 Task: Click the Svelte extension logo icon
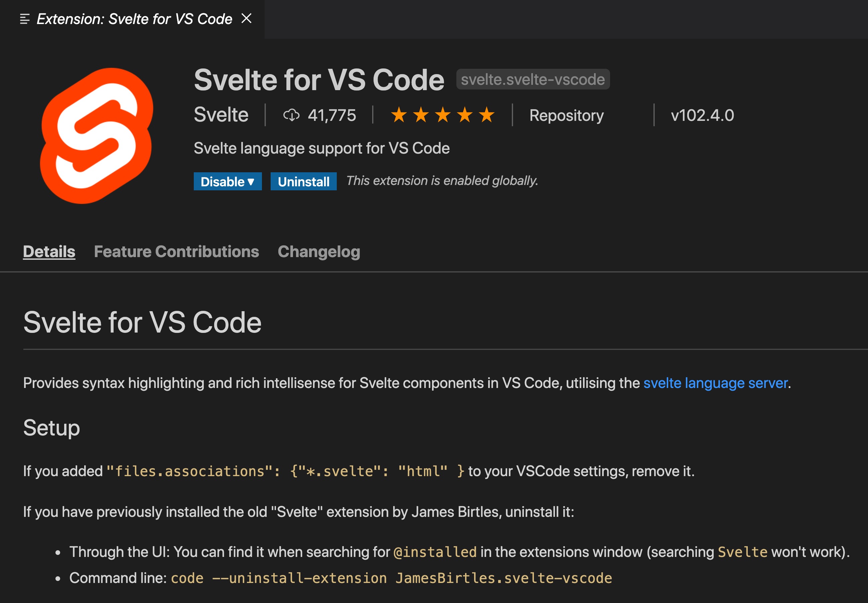97,135
